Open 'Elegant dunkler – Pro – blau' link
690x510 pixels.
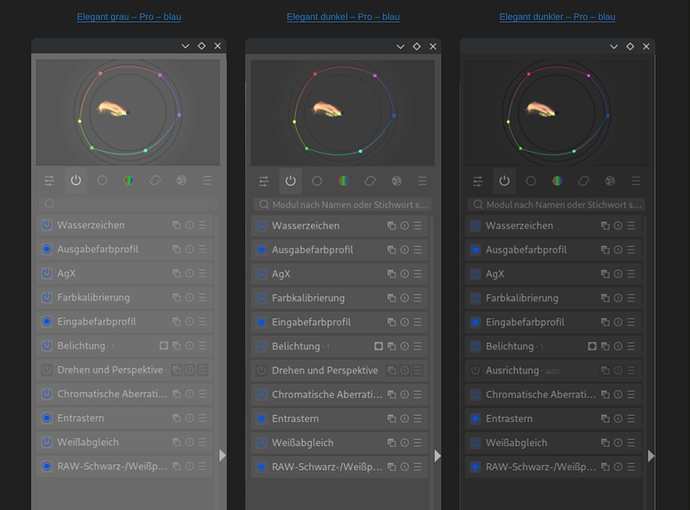(557, 17)
